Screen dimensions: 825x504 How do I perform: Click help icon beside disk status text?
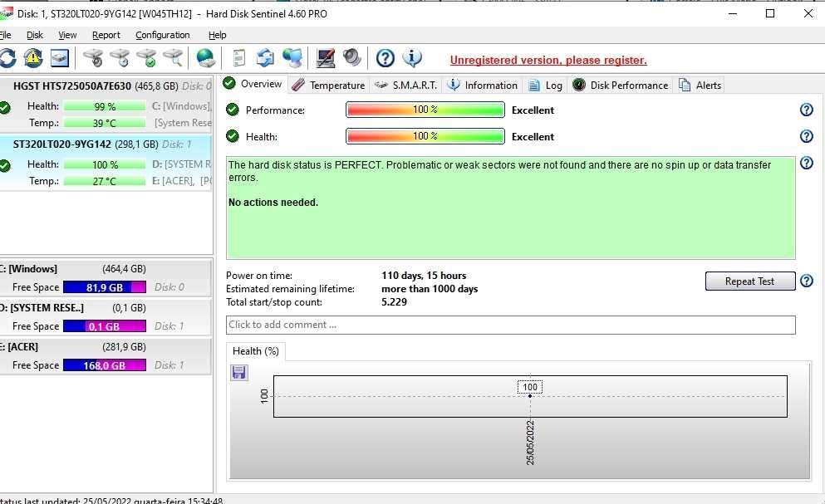point(807,163)
